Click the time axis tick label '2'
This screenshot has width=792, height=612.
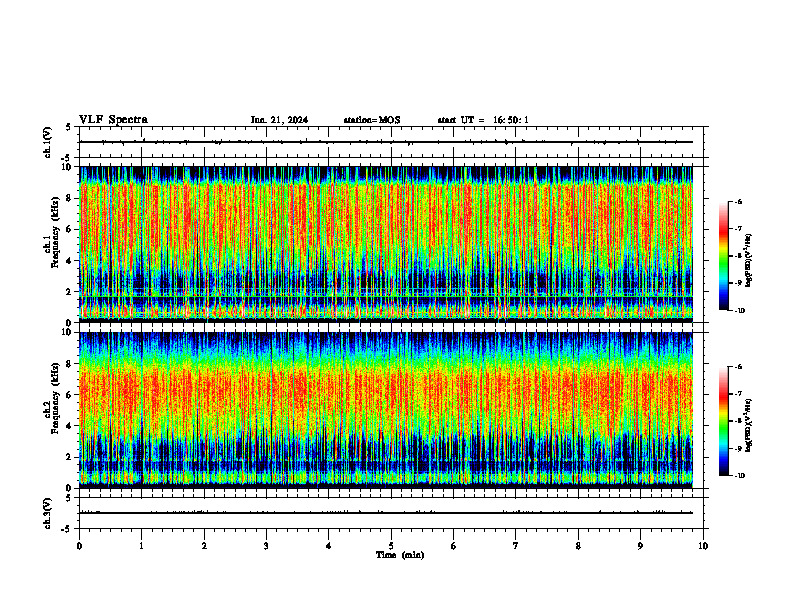pos(204,546)
